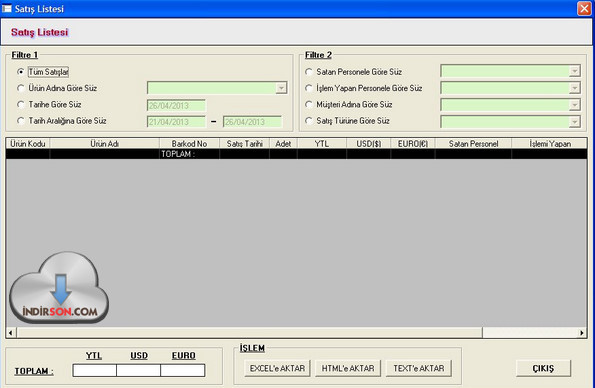Click the Ürün Adı column header

click(104, 144)
